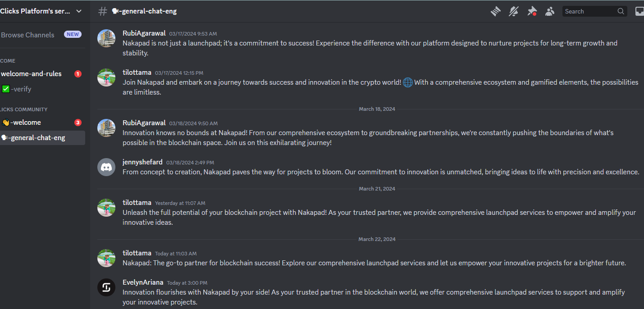Expand the Clicks Platform's server dropdown
Viewport: 644px width, 309px height.
tap(79, 11)
